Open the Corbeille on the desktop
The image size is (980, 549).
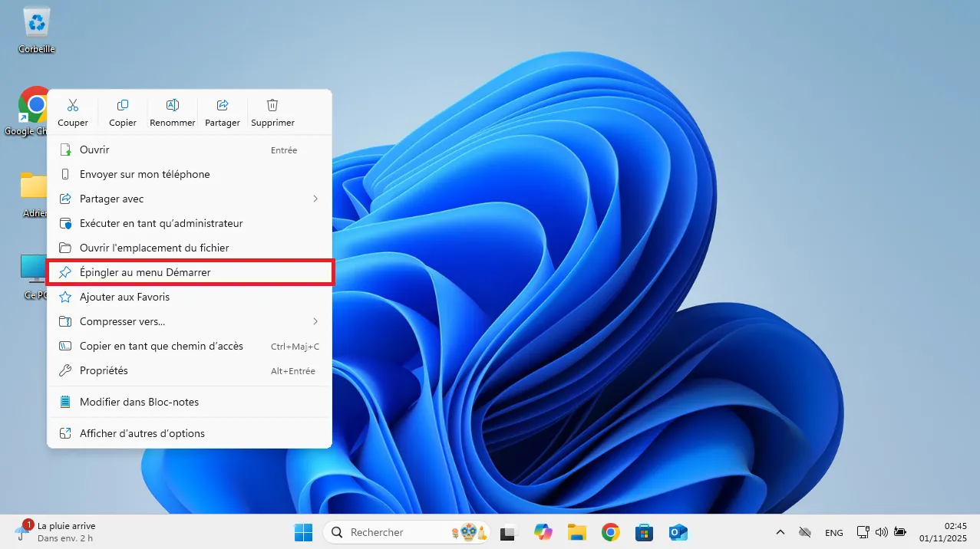click(x=35, y=23)
